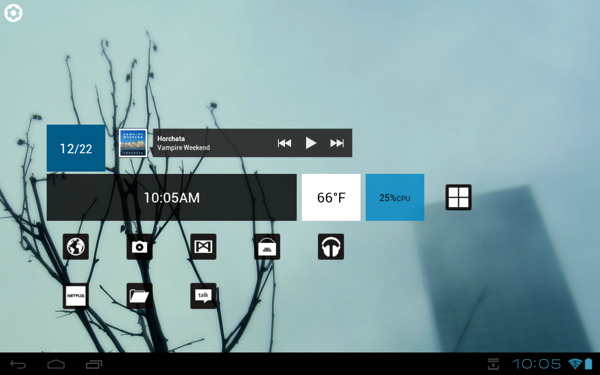The image size is (600, 375).
Task: Tap the 12/22 date tile
Action: (76, 148)
